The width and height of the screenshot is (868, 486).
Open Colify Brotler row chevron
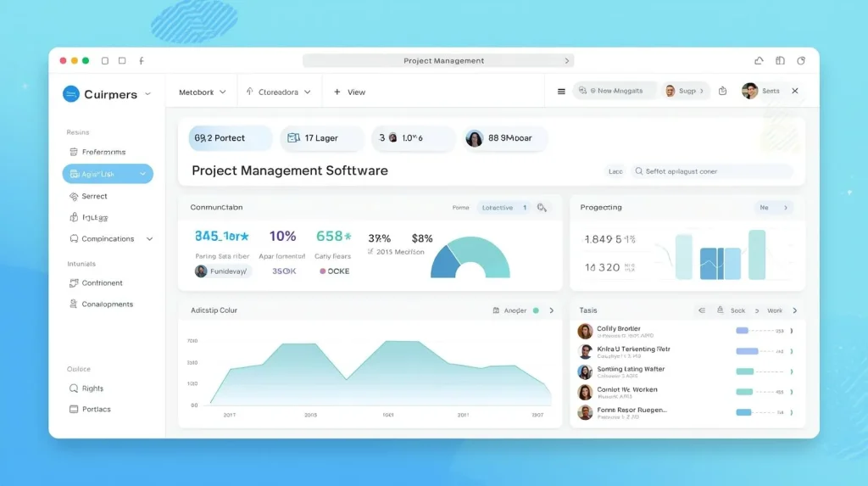point(792,331)
